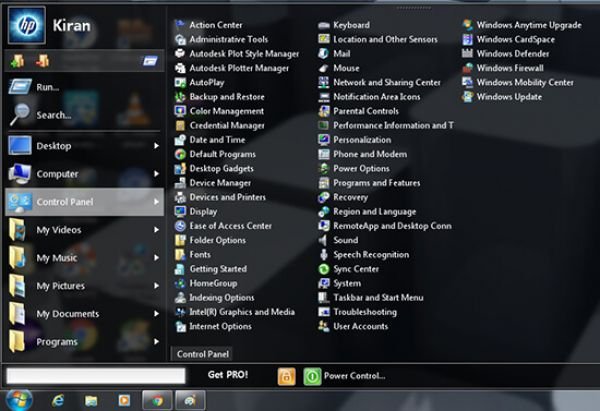Open Indexing Options entry

click(214, 298)
